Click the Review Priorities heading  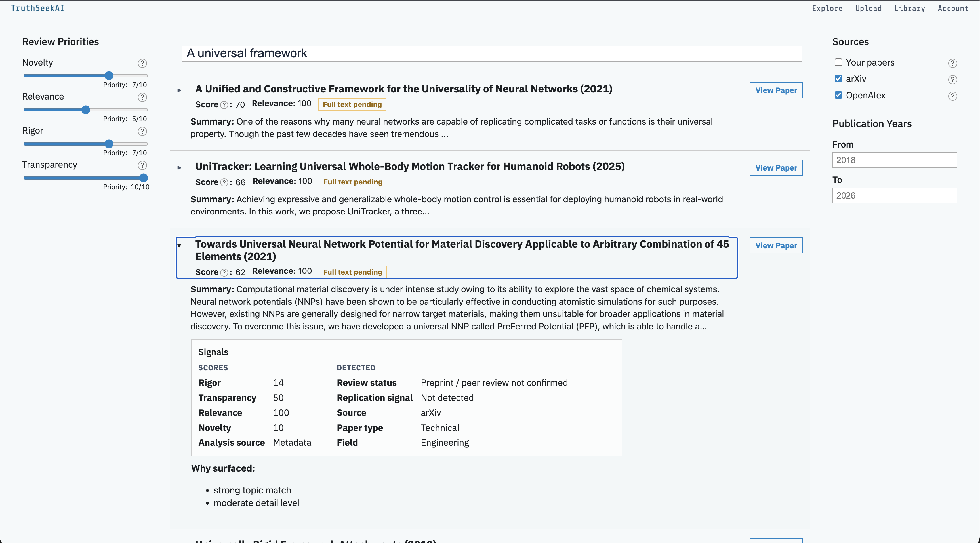click(60, 42)
